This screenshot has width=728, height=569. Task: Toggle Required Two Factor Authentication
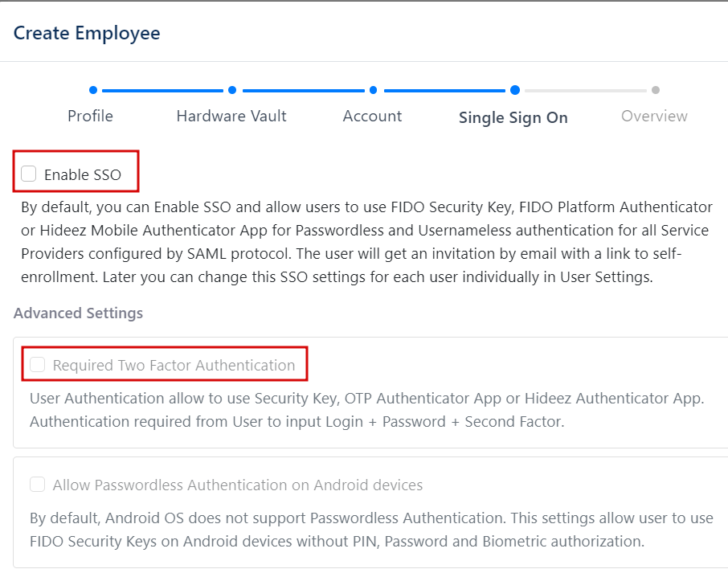point(37,364)
